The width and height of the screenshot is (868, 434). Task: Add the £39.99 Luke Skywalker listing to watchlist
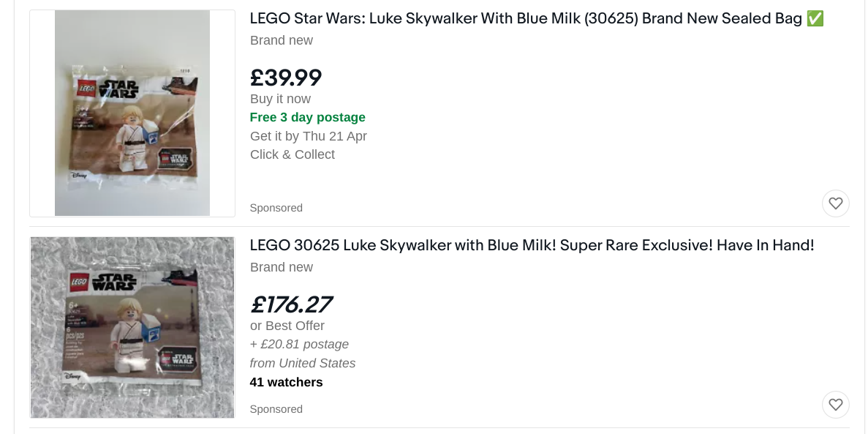[x=835, y=203]
